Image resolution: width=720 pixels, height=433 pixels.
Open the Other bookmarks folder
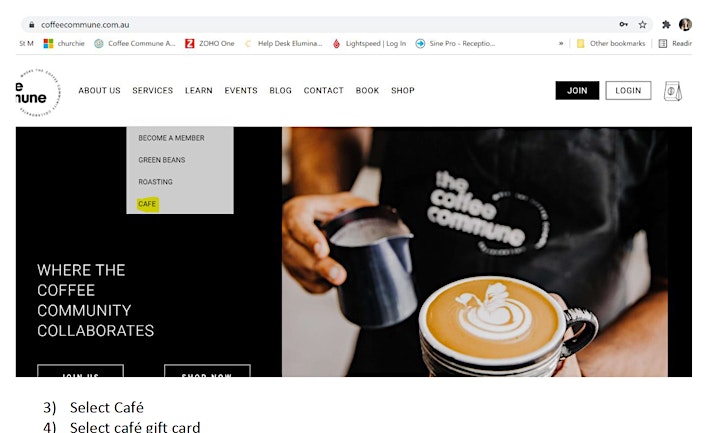pos(611,44)
